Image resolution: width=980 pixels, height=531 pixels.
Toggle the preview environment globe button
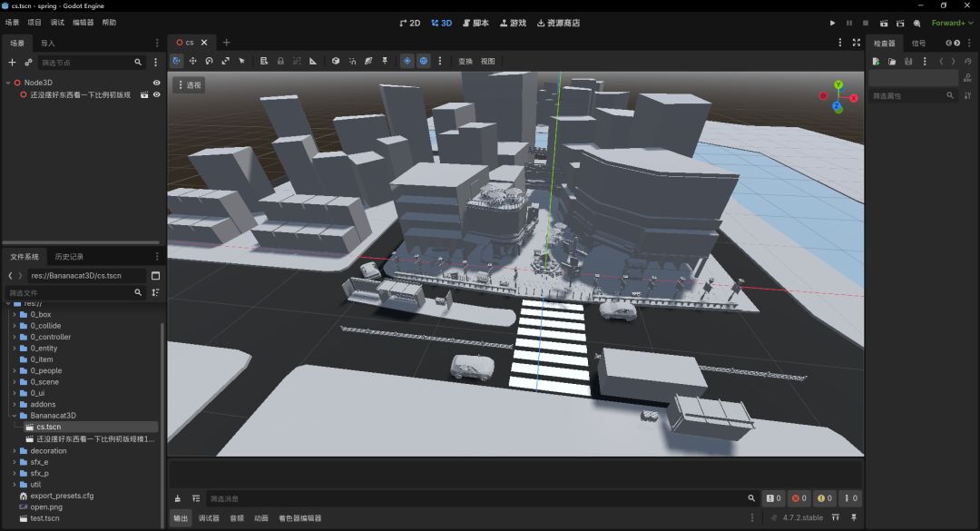pos(423,61)
